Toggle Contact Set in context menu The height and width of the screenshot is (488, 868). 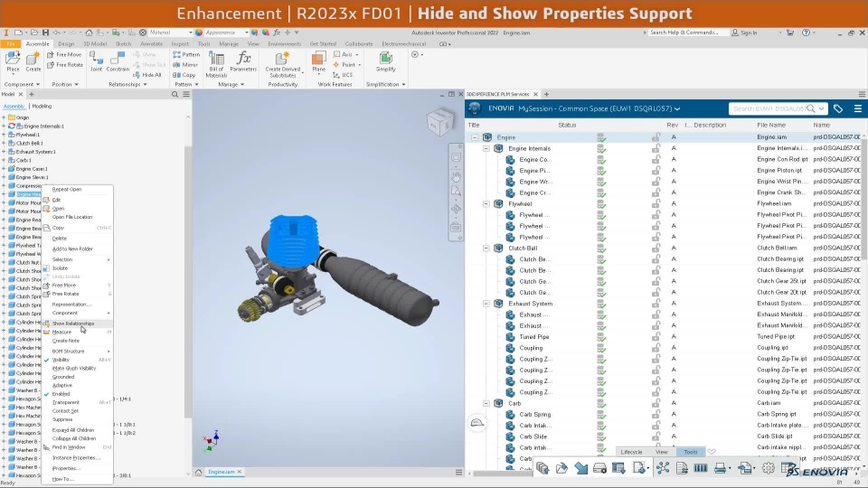click(x=65, y=411)
